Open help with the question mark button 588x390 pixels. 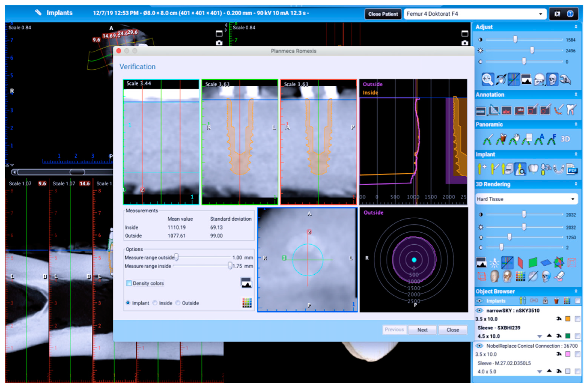point(570,14)
